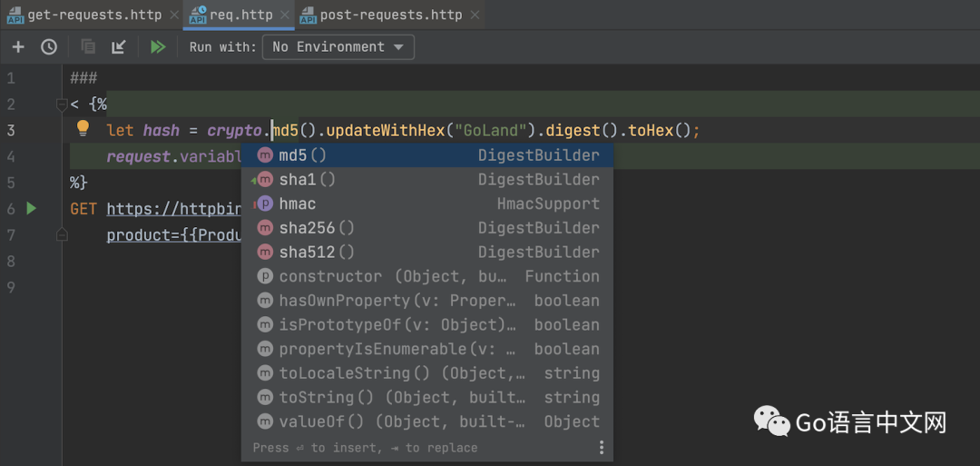980x466 pixels.
Task: Run the GET request via gutter arrow
Action: tap(32, 209)
